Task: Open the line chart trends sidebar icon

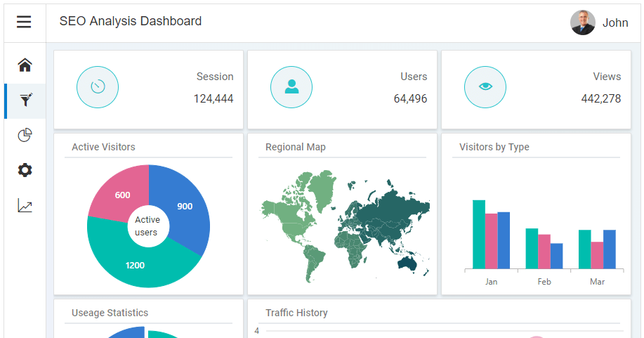Action: click(x=25, y=206)
